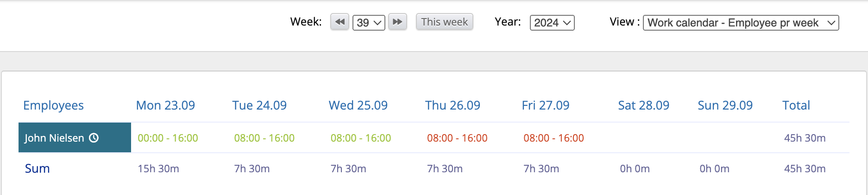
Task: Open Wednesday shift 08:00 - 16:00
Action: click(x=361, y=138)
